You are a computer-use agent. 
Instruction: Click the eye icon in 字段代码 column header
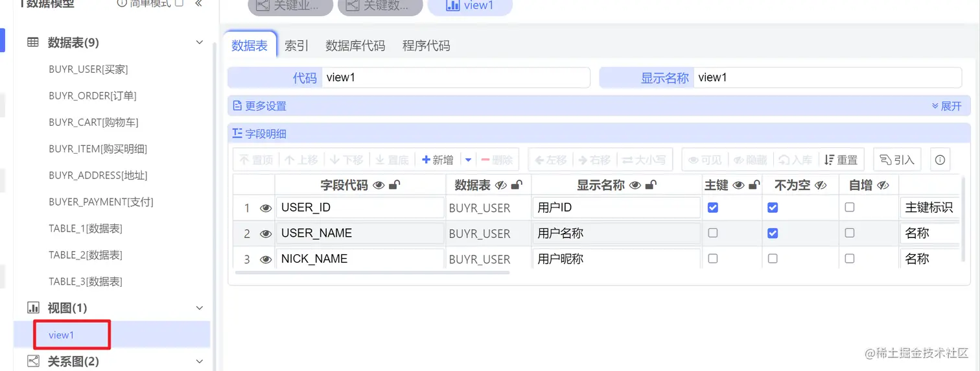coord(380,185)
